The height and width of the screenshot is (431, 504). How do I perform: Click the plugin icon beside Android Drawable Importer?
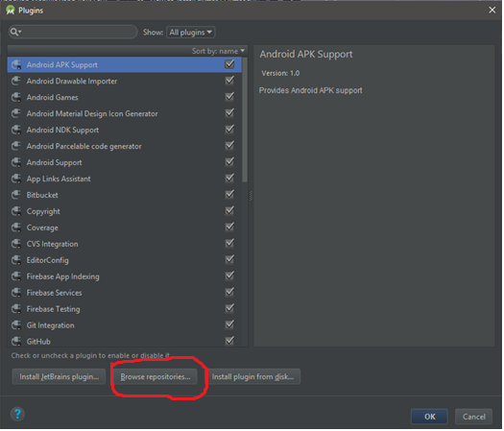tap(16, 81)
